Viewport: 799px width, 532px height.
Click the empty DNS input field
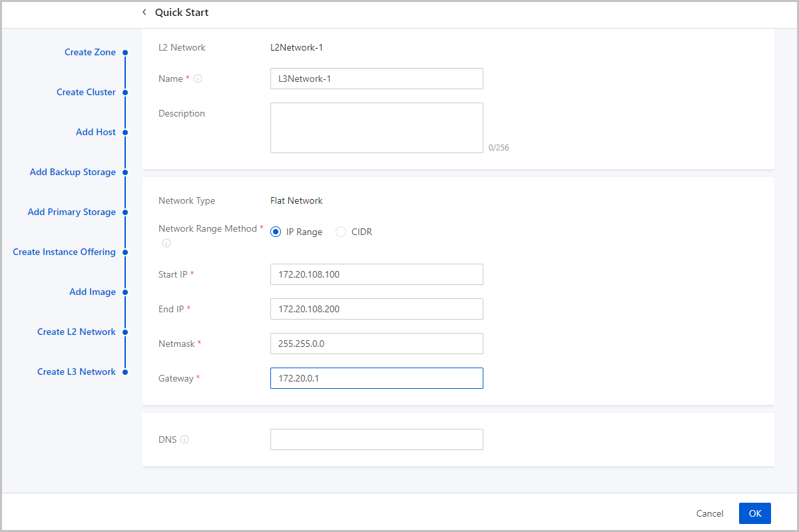point(377,439)
